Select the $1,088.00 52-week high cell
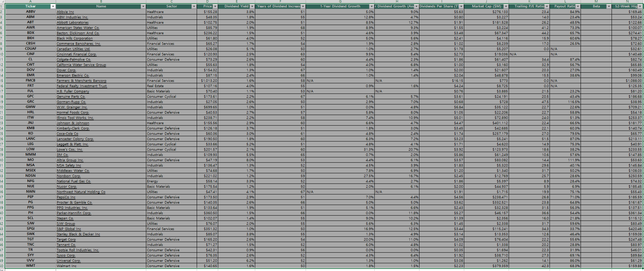This screenshot has height=271, width=644. pyautogui.click(x=628, y=80)
